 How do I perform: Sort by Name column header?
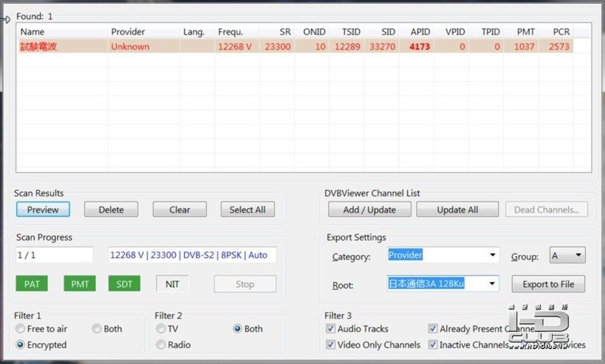coord(62,32)
